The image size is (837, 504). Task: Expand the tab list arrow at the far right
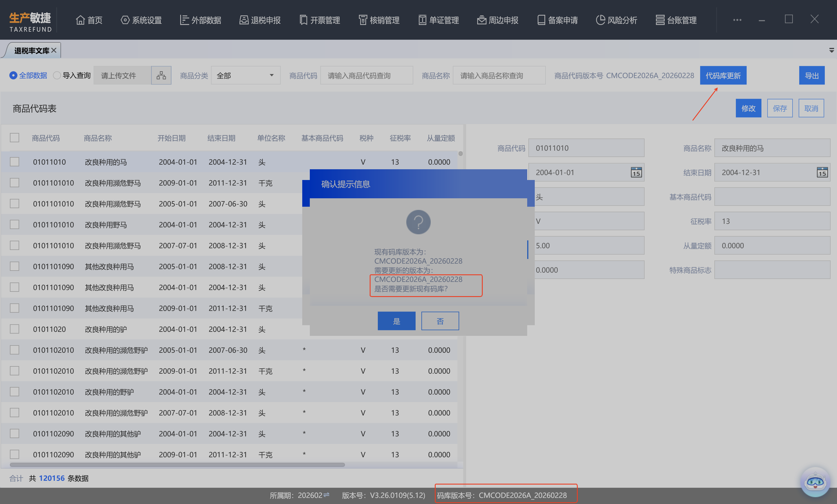click(831, 50)
